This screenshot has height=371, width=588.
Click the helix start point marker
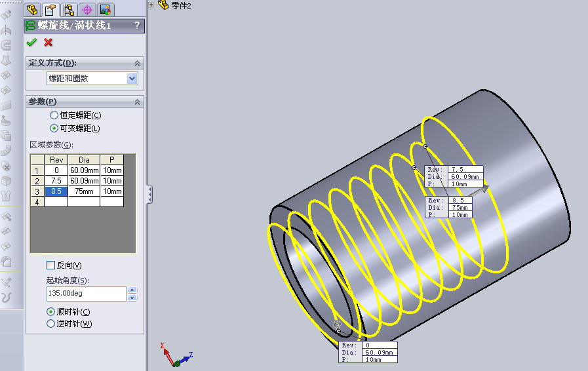coord(339,331)
